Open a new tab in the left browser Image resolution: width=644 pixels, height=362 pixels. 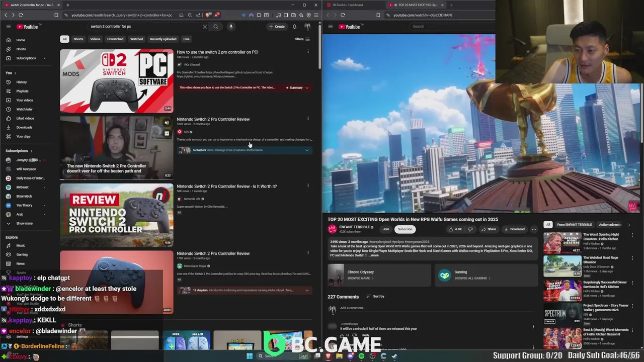point(67,5)
